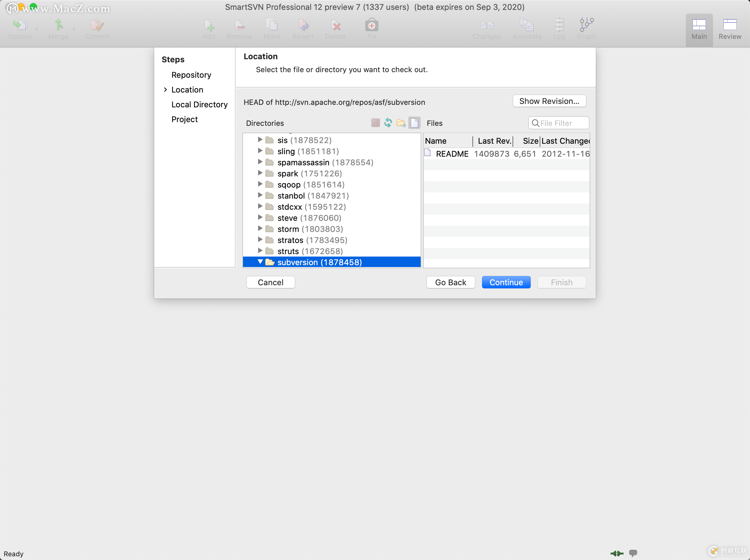Click the Update toolbar icon

(x=20, y=25)
